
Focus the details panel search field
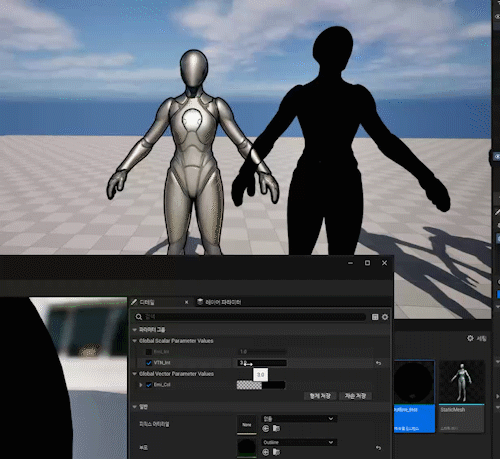(x=250, y=317)
